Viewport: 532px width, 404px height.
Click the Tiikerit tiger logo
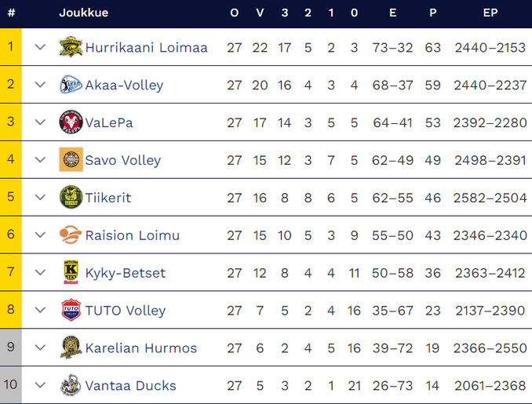point(71,198)
